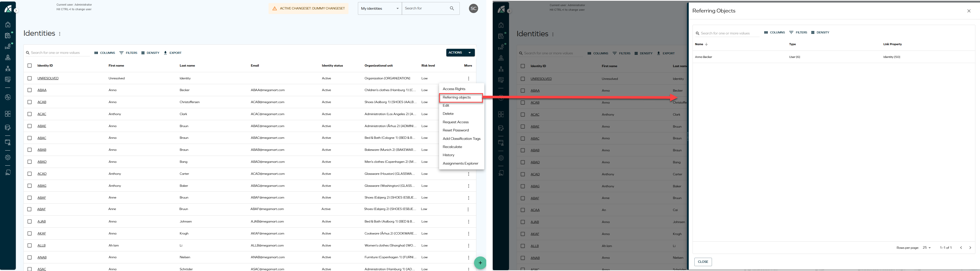
Task: Tick the select-all checkbox on the undimmed Identities table
Action: [x=30, y=66]
